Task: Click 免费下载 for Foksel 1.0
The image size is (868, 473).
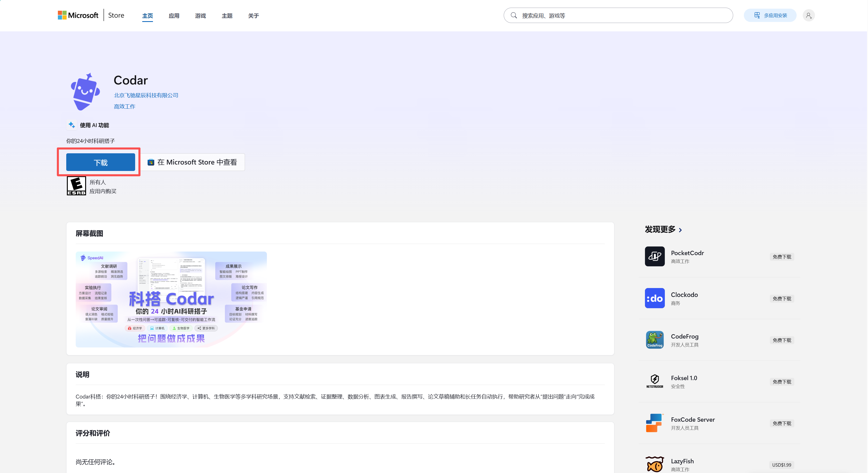Action: pyautogui.click(x=782, y=382)
